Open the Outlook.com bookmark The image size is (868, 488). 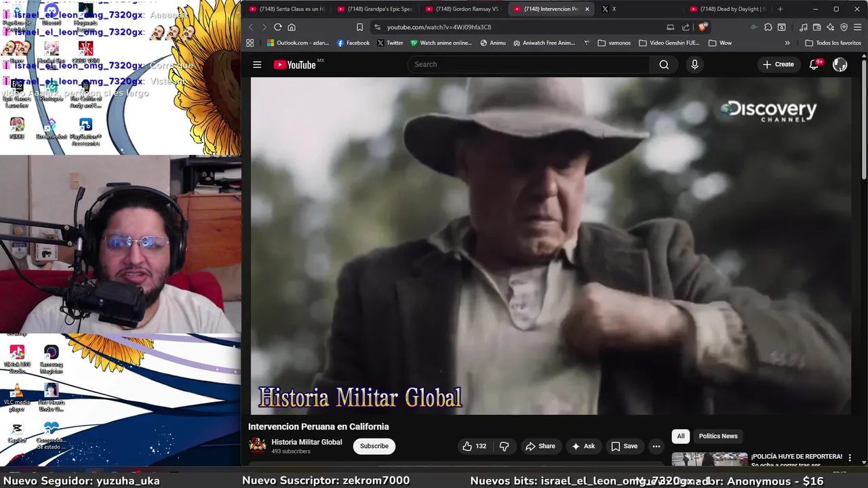[298, 43]
